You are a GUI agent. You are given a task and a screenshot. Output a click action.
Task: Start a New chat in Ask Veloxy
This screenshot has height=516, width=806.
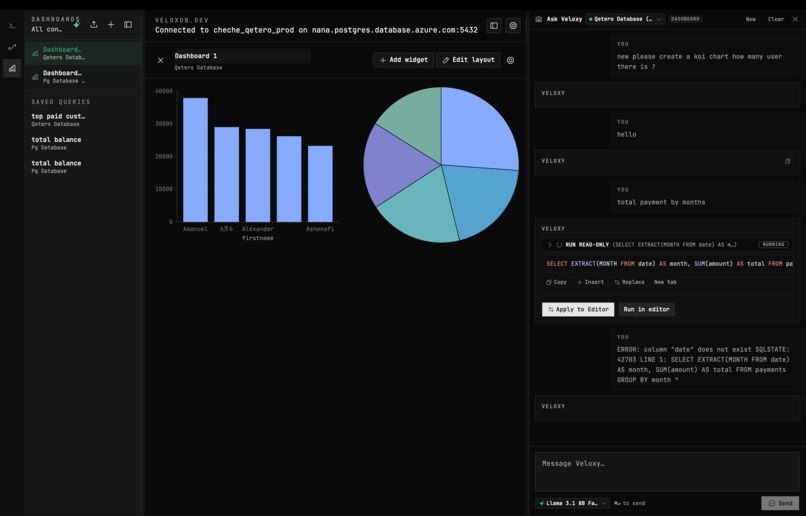750,19
